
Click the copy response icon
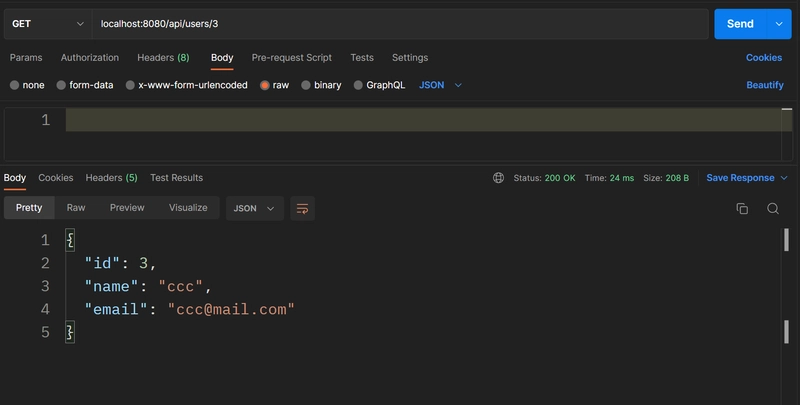point(742,208)
